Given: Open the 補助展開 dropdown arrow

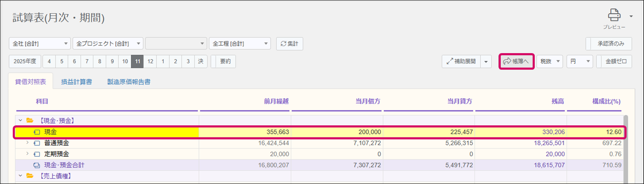Looking at the screenshot, I should click(x=486, y=61).
